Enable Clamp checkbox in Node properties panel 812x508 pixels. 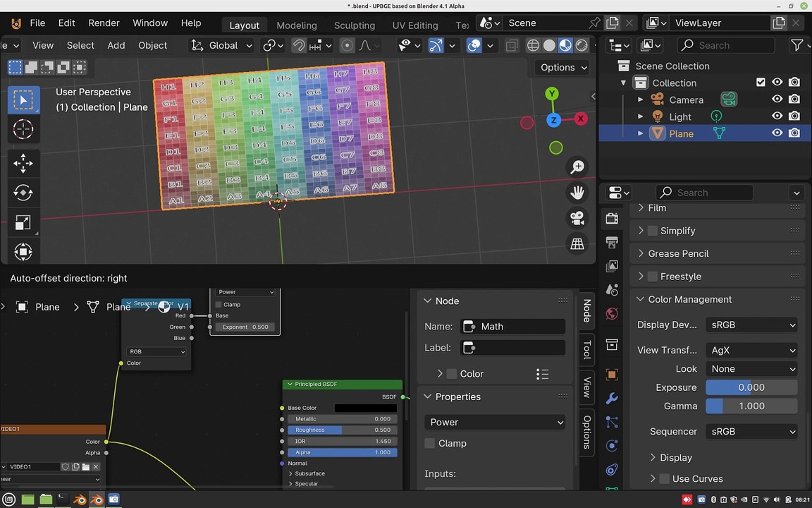coord(430,443)
